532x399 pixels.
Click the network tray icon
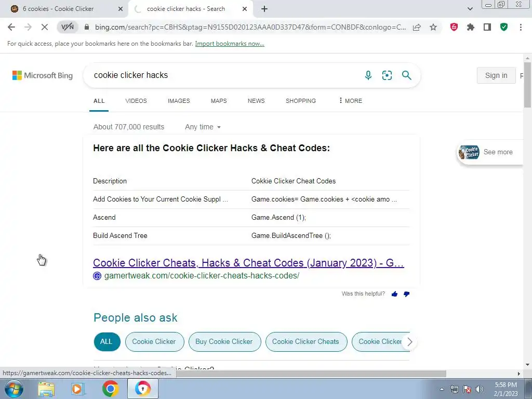coord(454,389)
